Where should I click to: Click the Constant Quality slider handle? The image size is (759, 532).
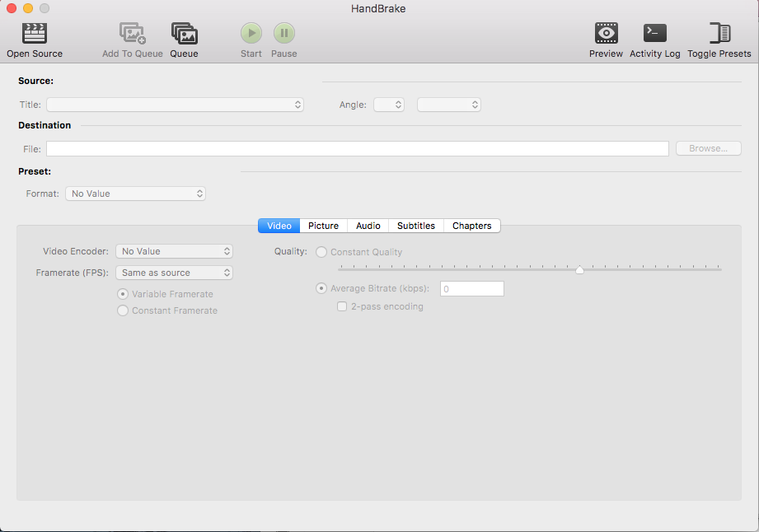tap(579, 269)
